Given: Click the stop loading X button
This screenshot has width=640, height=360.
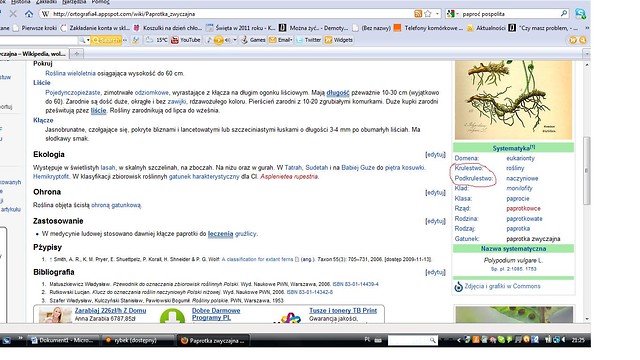Looking at the screenshot, I should click(13, 14).
